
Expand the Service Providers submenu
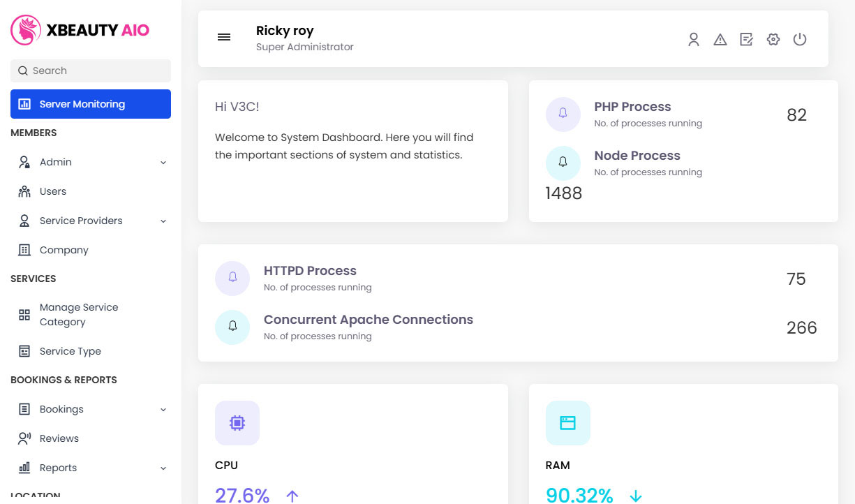[163, 221]
